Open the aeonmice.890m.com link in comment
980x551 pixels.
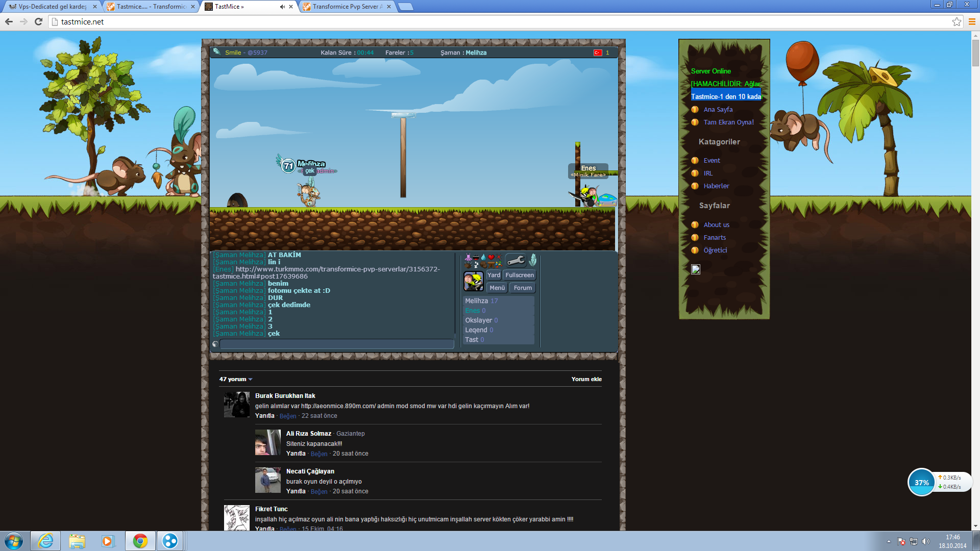point(338,406)
